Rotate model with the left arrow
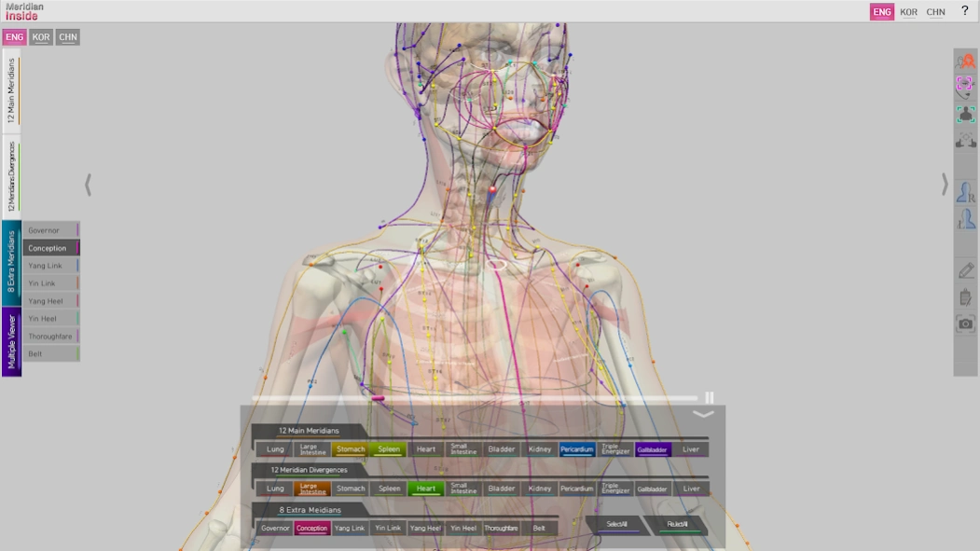Screen dimensions: 980x551 coord(89,185)
